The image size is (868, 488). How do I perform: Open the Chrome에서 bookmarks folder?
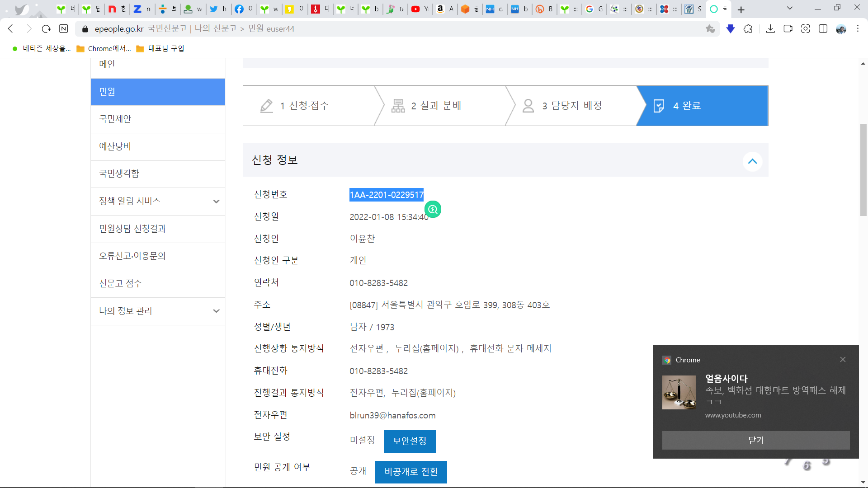tap(104, 48)
